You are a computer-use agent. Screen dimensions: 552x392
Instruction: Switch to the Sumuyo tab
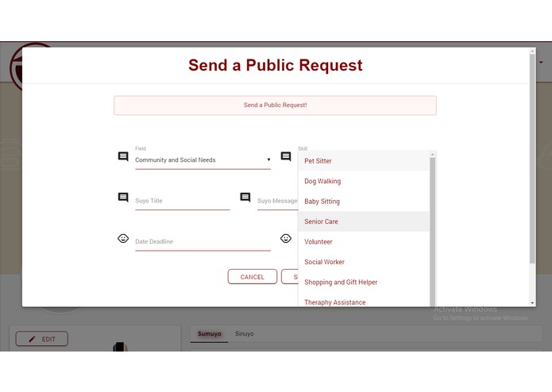tap(210, 333)
